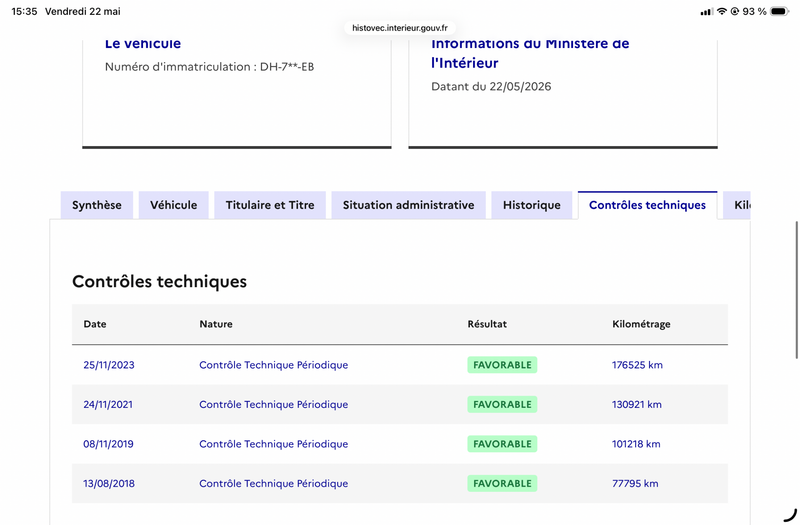
Task: Open the Synthèse tab
Action: point(97,205)
